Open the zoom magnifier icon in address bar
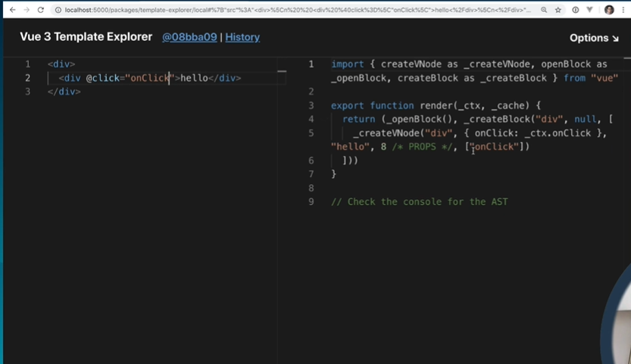 pos(544,10)
